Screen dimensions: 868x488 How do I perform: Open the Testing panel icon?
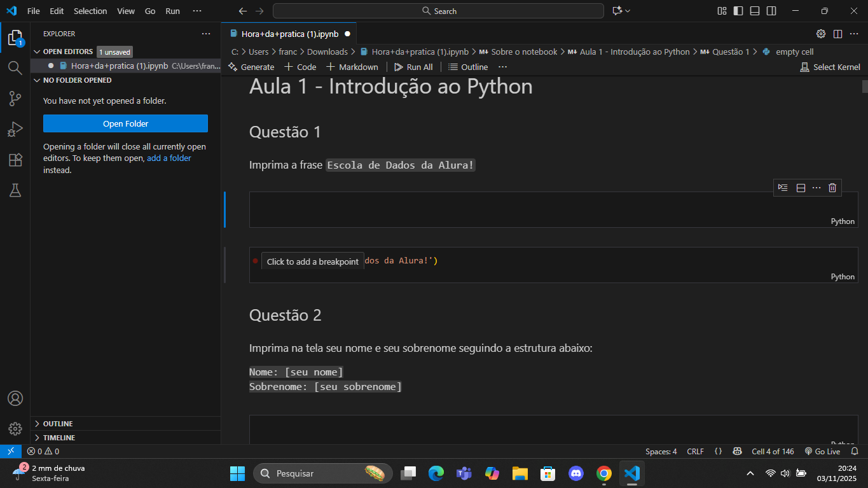[15, 190]
